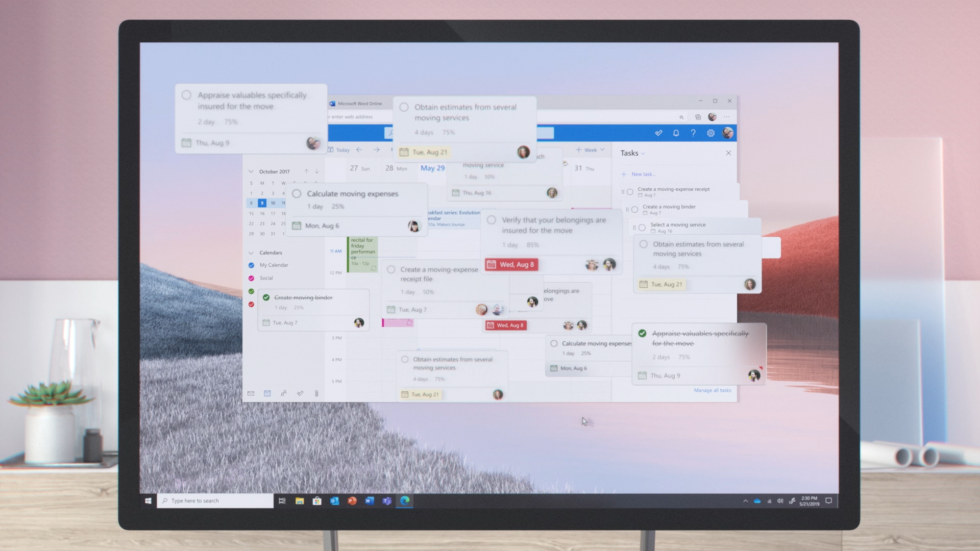Toggle the My Calendar checkbox in the sidebar

click(251, 265)
